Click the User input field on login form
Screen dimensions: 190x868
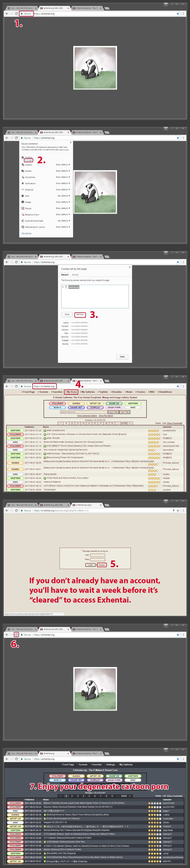coord(98,555)
